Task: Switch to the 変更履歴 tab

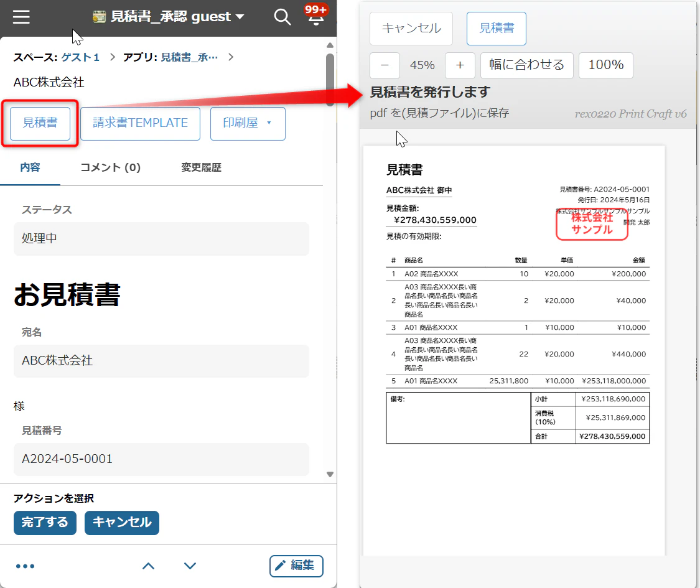Action: tap(202, 167)
